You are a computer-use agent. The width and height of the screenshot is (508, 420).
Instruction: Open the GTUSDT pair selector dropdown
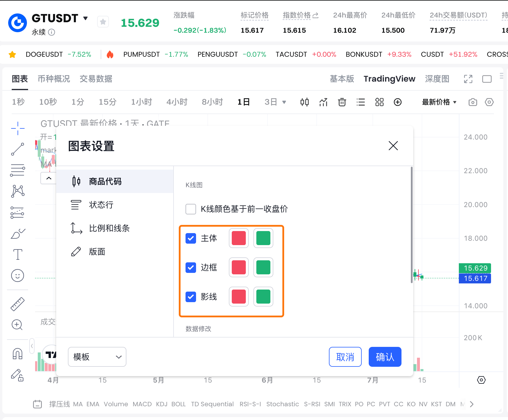[x=85, y=18]
